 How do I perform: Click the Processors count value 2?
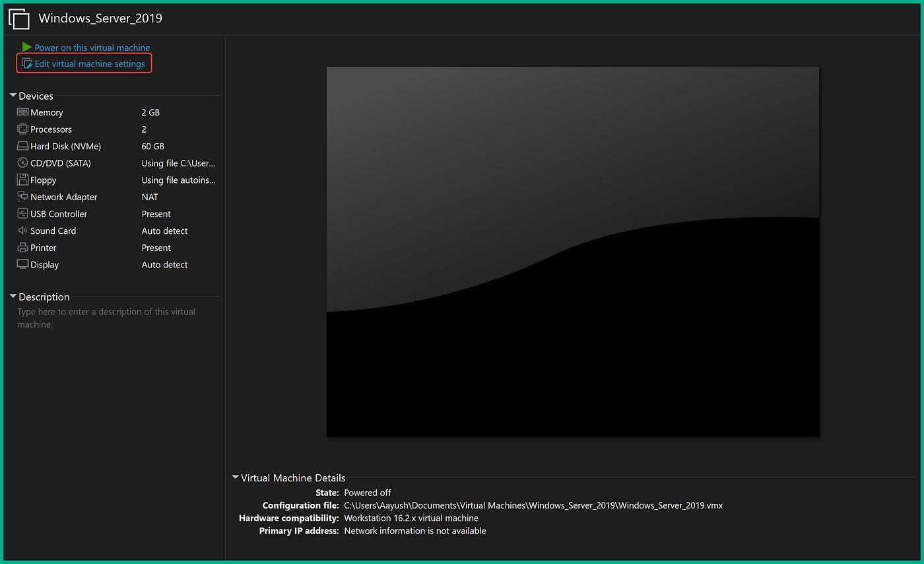(x=144, y=129)
